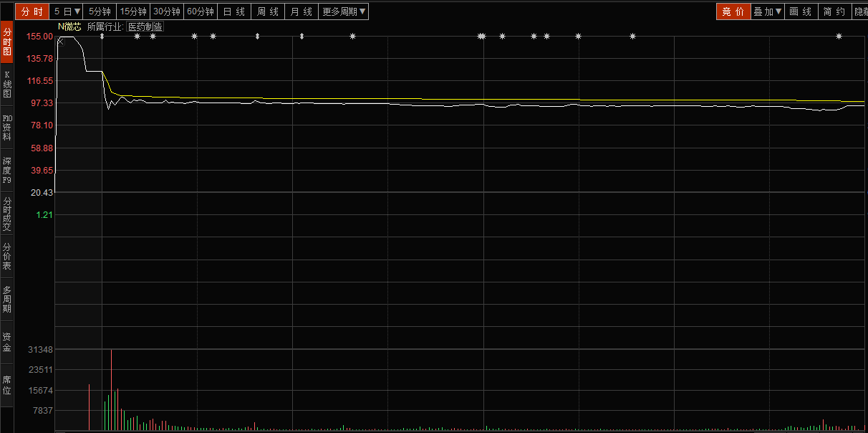Image resolution: width=868 pixels, height=433 pixels.
Task: Open 席位 seat panel
Action: [x=6, y=385]
